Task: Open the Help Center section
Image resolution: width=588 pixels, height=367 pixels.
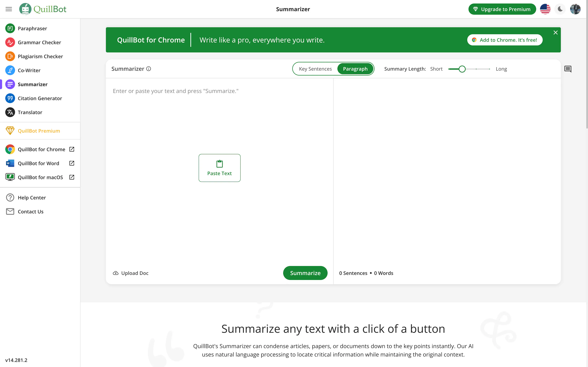Action: click(32, 197)
